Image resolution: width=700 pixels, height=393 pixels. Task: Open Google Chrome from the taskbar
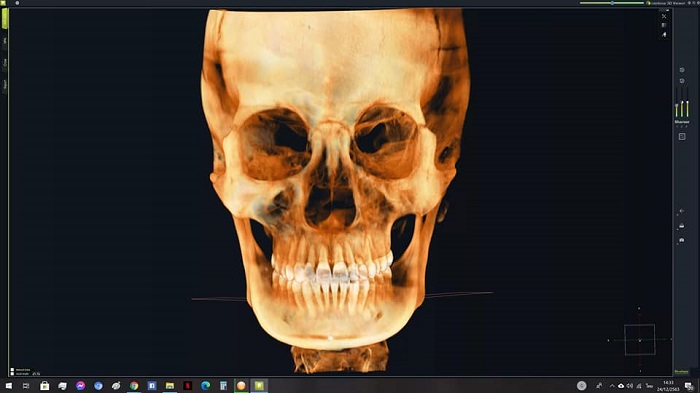(x=134, y=385)
